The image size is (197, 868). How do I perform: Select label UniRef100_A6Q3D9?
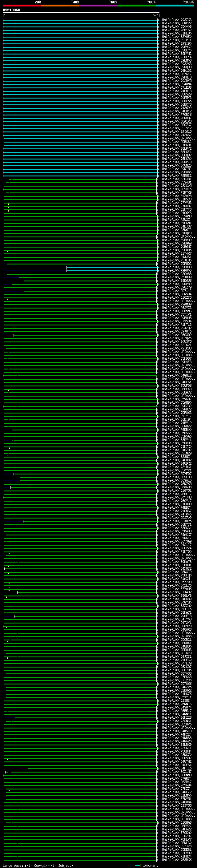coord(177,335)
